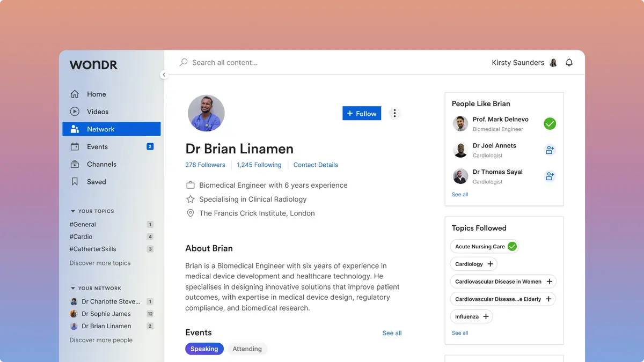Image resolution: width=644 pixels, height=362 pixels.
Task: Switch to the Speaking events tab
Action: [x=204, y=349]
